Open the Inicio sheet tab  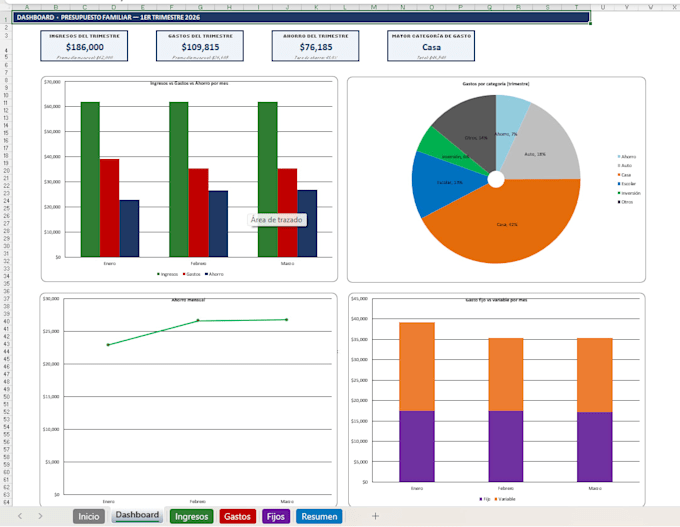(88, 516)
